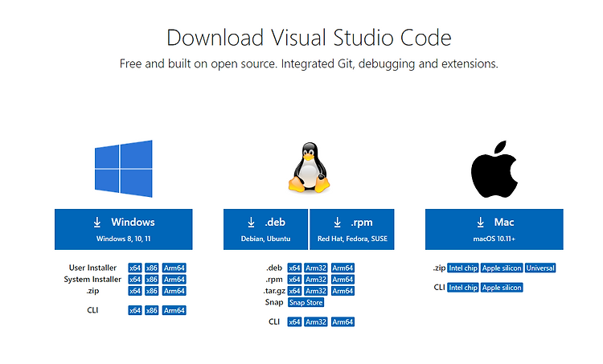Choose Linux .rpm Arm32 link
603x364 pixels.
click(x=316, y=280)
